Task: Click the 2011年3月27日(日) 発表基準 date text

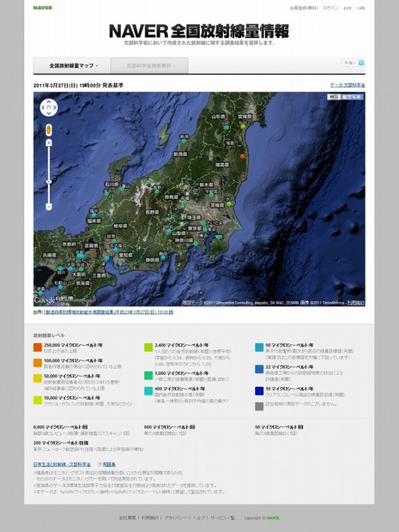Action: [78, 86]
